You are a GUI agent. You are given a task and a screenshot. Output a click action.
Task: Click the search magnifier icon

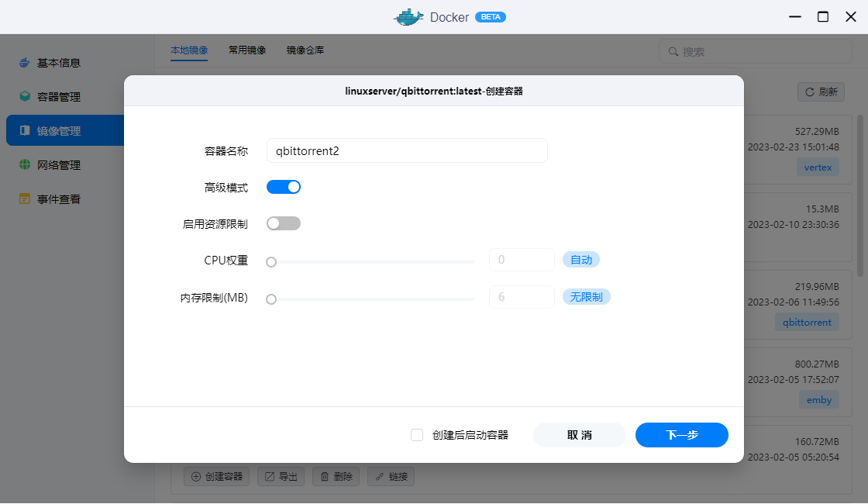[673, 51]
